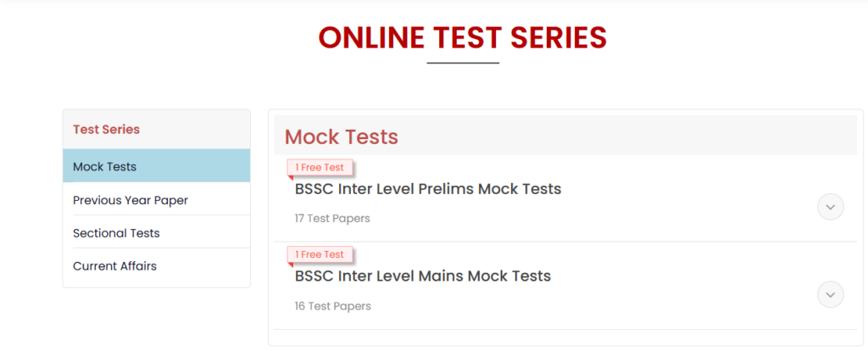
Task: Click the Test Series sidebar header
Action: tap(106, 130)
